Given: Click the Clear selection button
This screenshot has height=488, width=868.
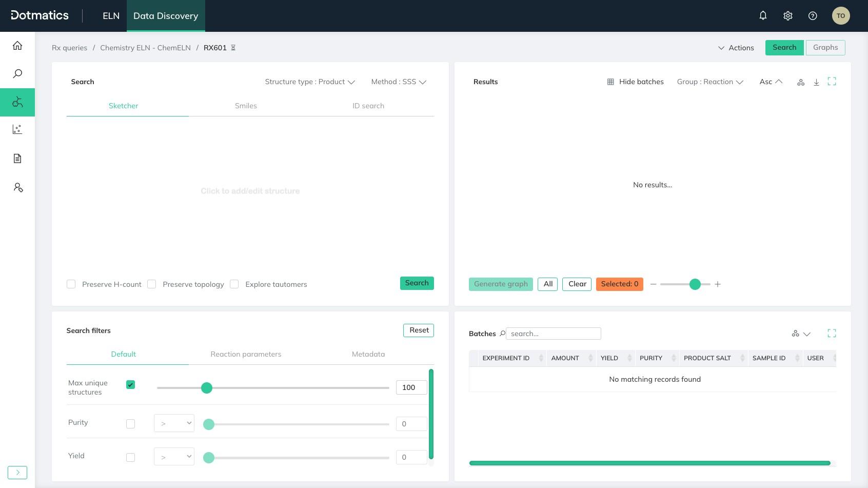Looking at the screenshot, I should tap(577, 284).
